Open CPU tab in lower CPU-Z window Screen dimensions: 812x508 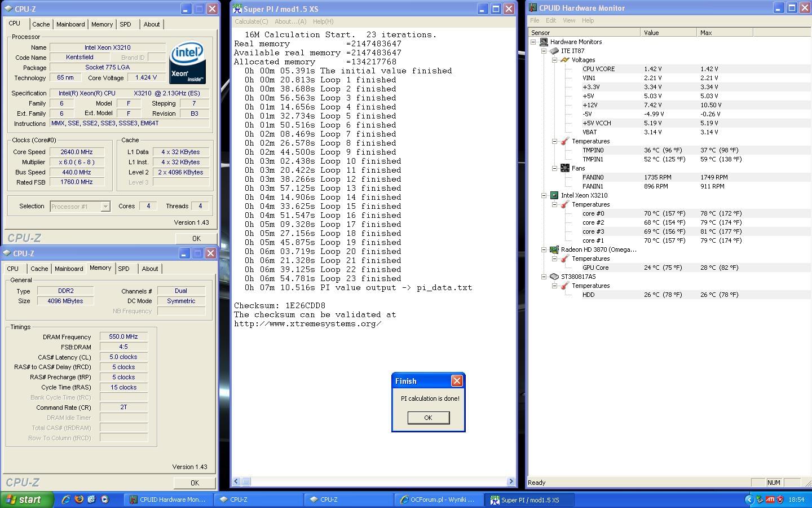pyautogui.click(x=12, y=269)
